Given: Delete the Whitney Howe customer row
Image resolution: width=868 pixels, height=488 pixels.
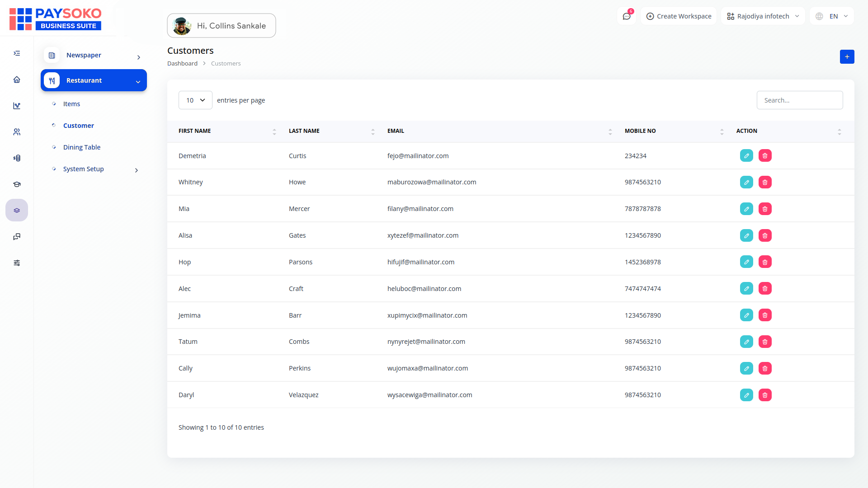Looking at the screenshot, I should pos(765,183).
